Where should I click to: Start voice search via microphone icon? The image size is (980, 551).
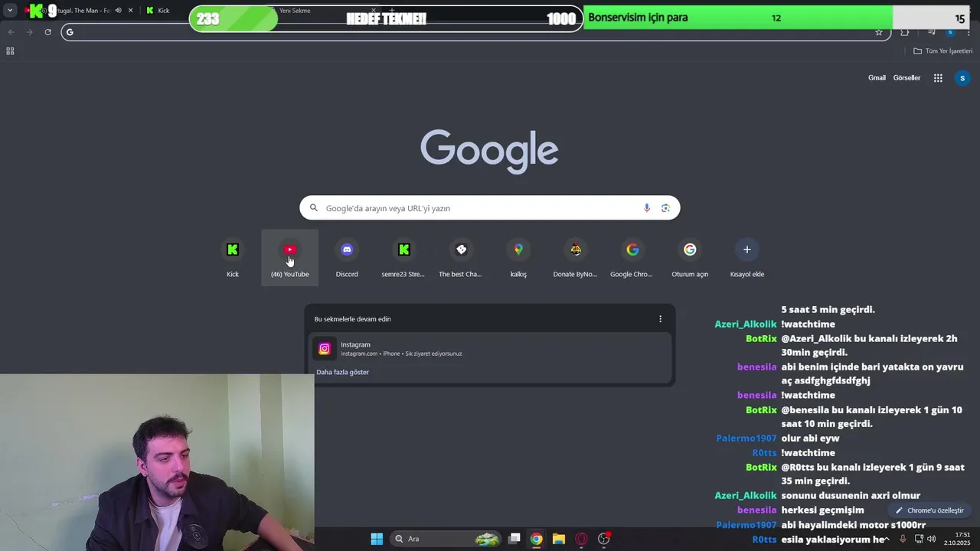(647, 208)
